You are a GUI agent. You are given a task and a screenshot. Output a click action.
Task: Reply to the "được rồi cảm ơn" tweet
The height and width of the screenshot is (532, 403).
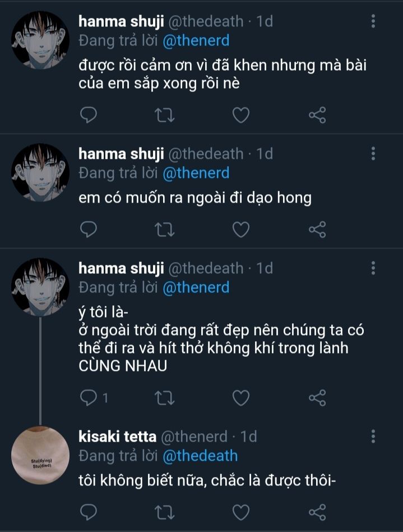[x=89, y=116]
